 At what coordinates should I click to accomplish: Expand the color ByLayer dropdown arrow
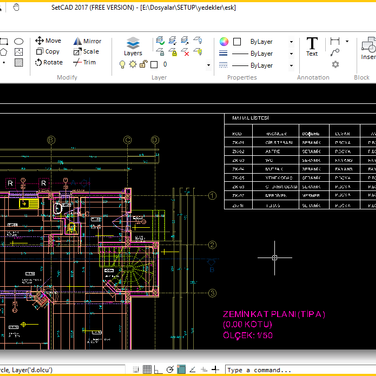291,42
